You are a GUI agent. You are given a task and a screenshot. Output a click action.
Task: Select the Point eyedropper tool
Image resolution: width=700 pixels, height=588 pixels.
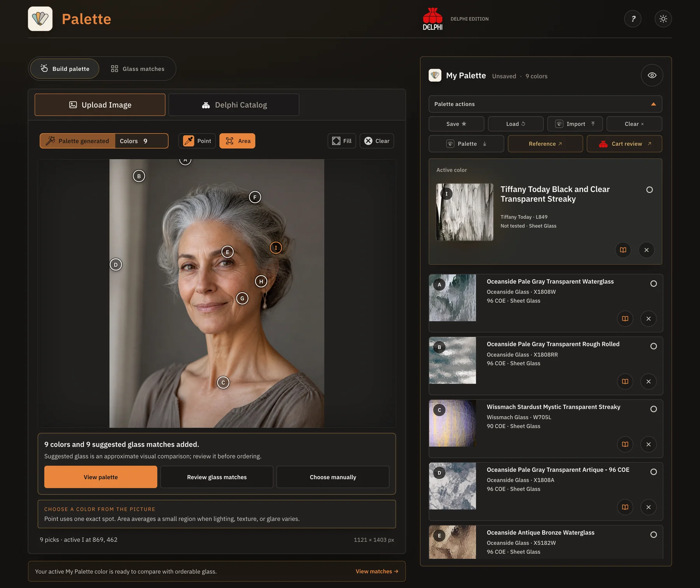(197, 141)
